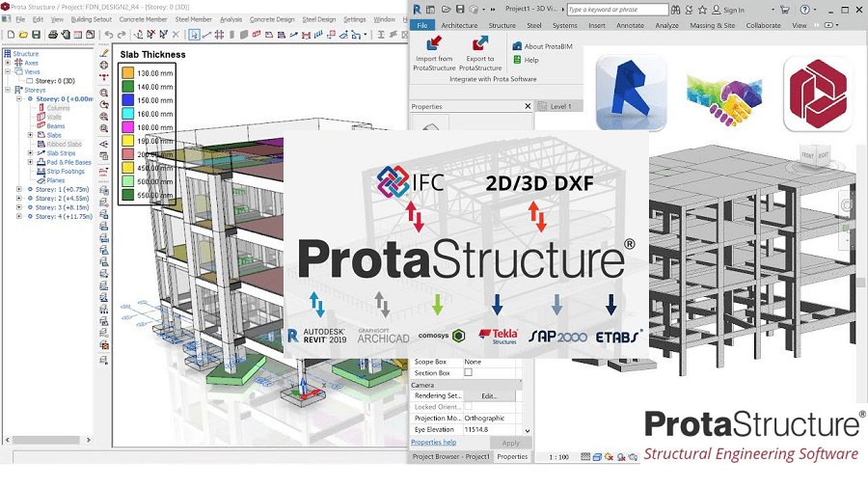Toggle the Locked Orientation checkbox
This screenshot has width=868, height=488.
click(468, 407)
